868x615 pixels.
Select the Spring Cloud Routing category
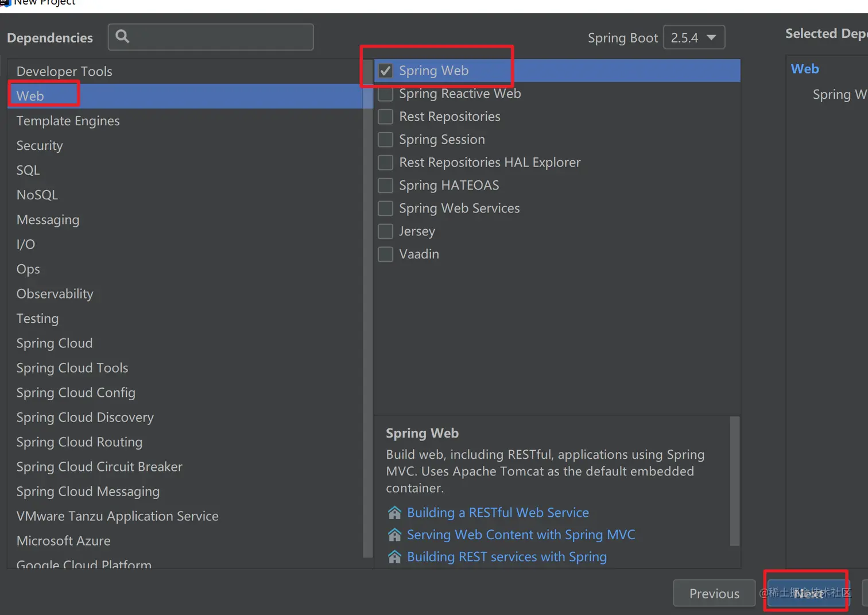[185, 442]
